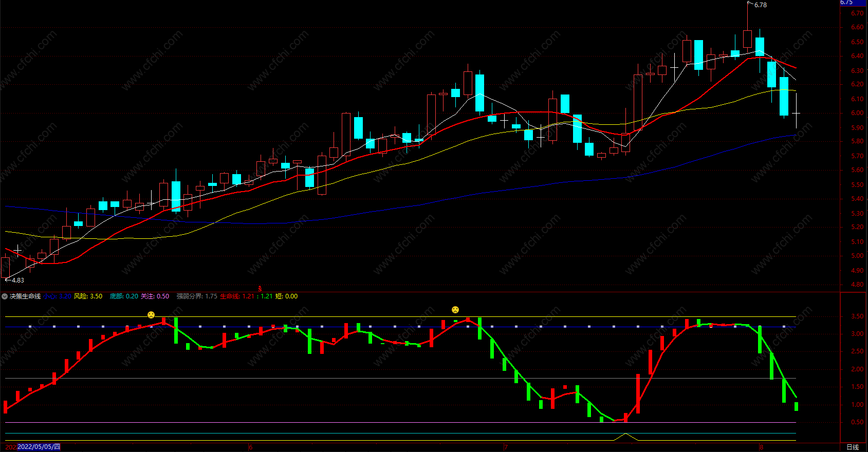
Task: Click the 底部: 0.20 indicator value
Action: click(x=124, y=296)
